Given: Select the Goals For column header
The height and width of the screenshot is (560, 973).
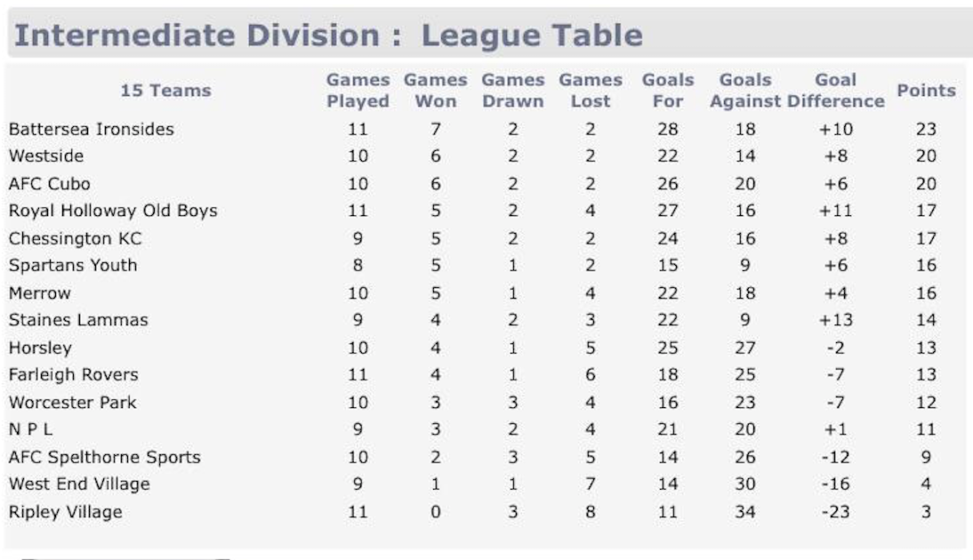Looking at the screenshot, I should point(668,91).
